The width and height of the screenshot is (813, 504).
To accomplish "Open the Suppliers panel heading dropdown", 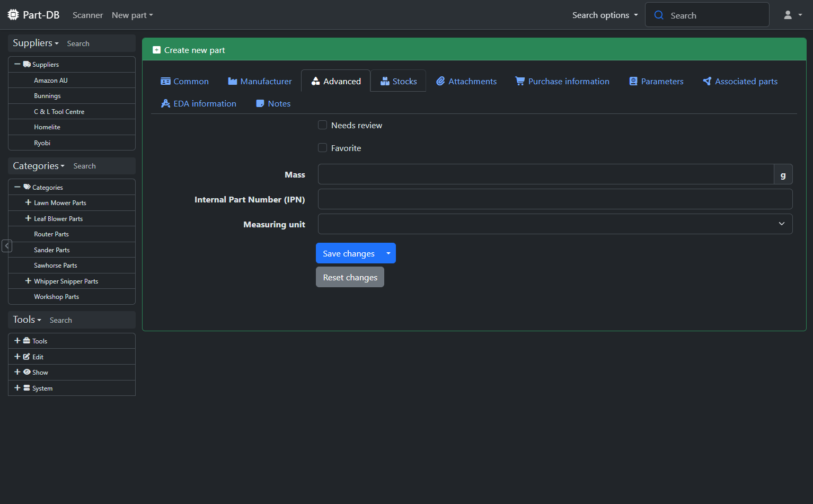I will pyautogui.click(x=36, y=43).
